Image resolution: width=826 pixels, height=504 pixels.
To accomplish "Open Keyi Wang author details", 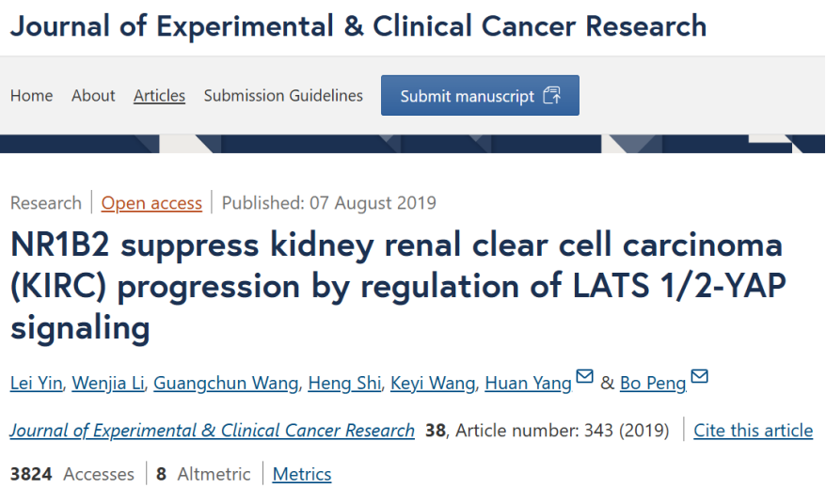I will click(x=433, y=383).
